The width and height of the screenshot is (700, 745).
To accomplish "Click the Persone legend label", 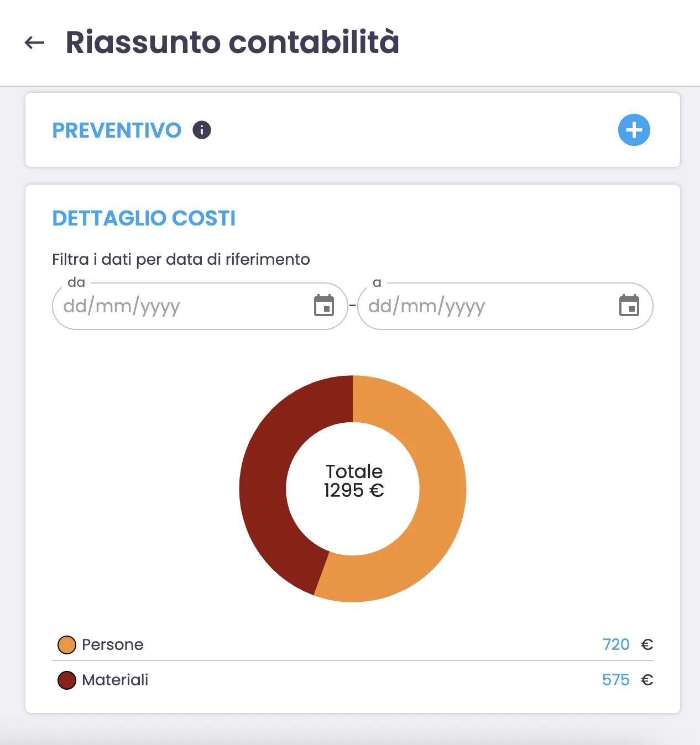I will coord(113,645).
